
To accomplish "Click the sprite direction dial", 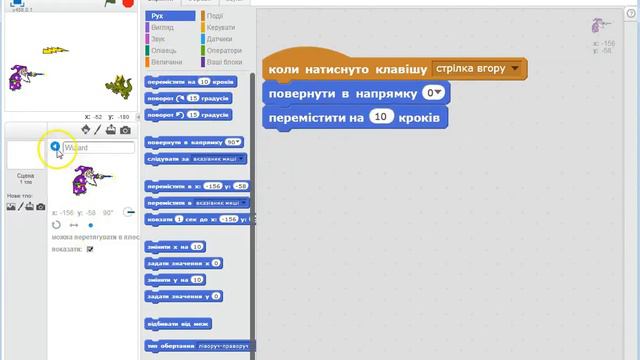I will click(x=129, y=212).
